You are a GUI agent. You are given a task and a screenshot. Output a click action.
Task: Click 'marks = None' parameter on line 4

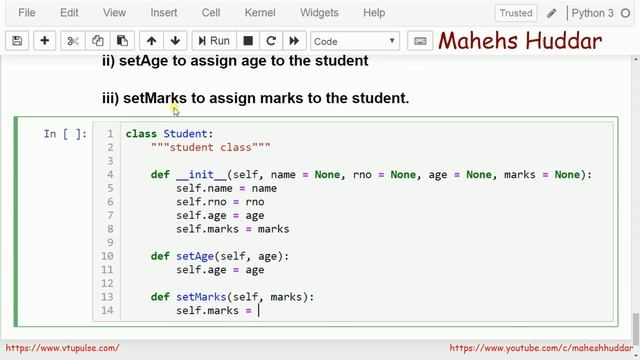point(542,175)
